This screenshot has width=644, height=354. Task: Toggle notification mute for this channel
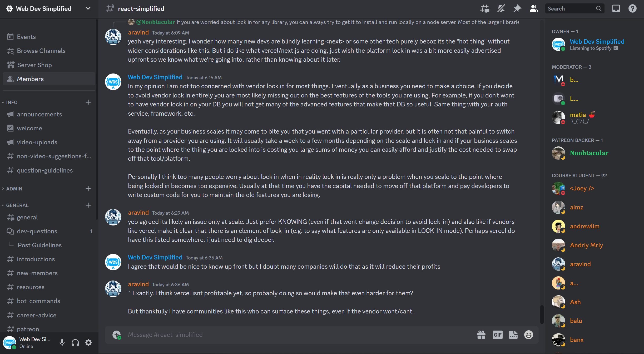click(x=501, y=9)
